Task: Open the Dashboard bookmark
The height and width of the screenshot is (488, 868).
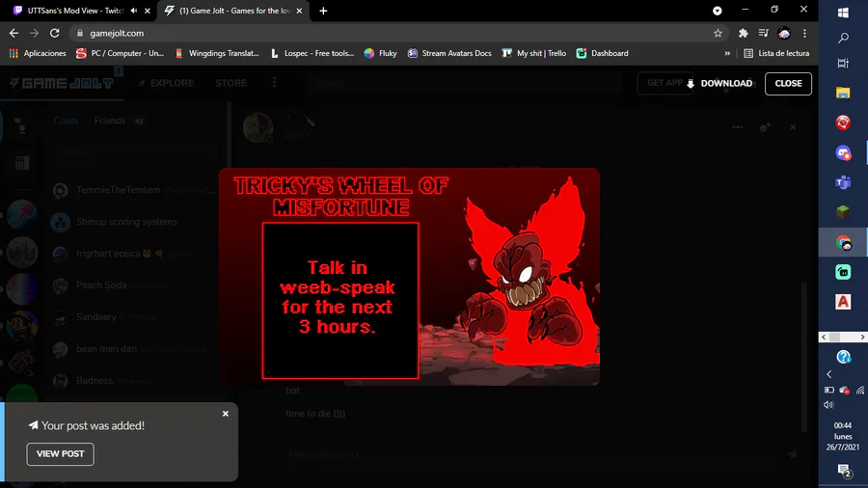Action: coord(602,53)
